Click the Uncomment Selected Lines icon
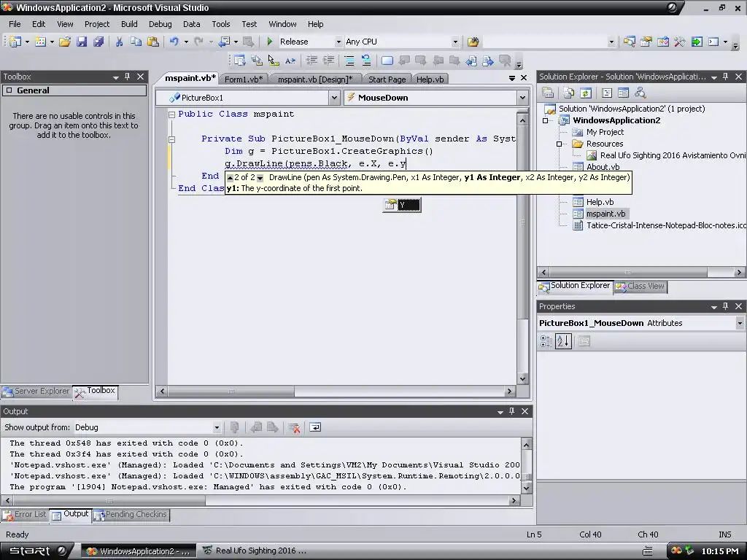Viewport: 747px width, 560px height. (366, 61)
